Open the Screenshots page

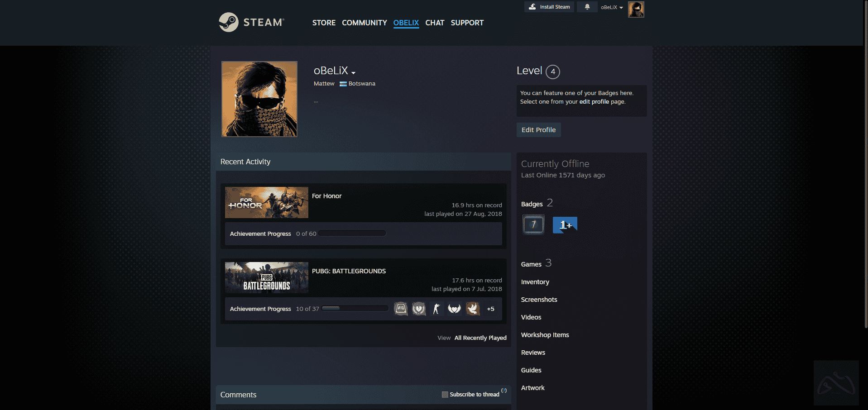[x=539, y=300]
